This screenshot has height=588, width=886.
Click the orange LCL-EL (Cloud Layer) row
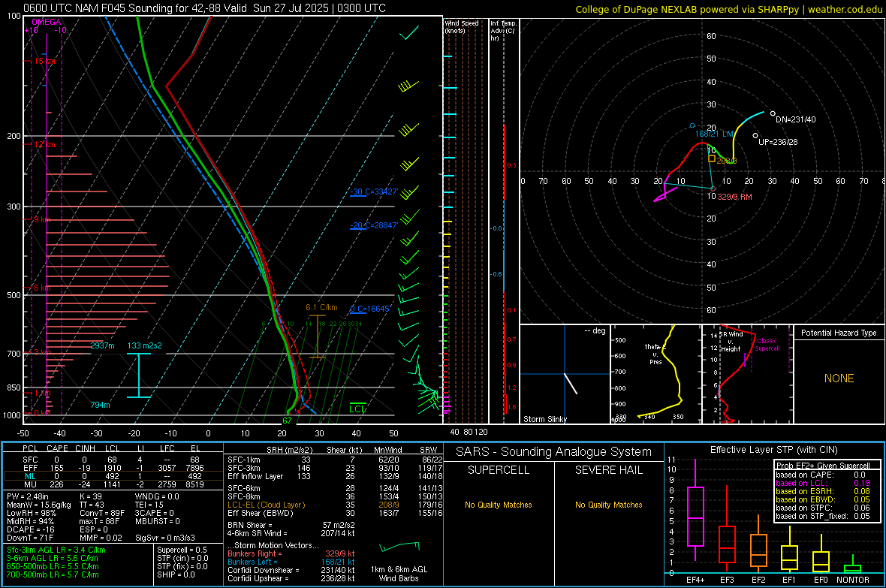point(335,505)
